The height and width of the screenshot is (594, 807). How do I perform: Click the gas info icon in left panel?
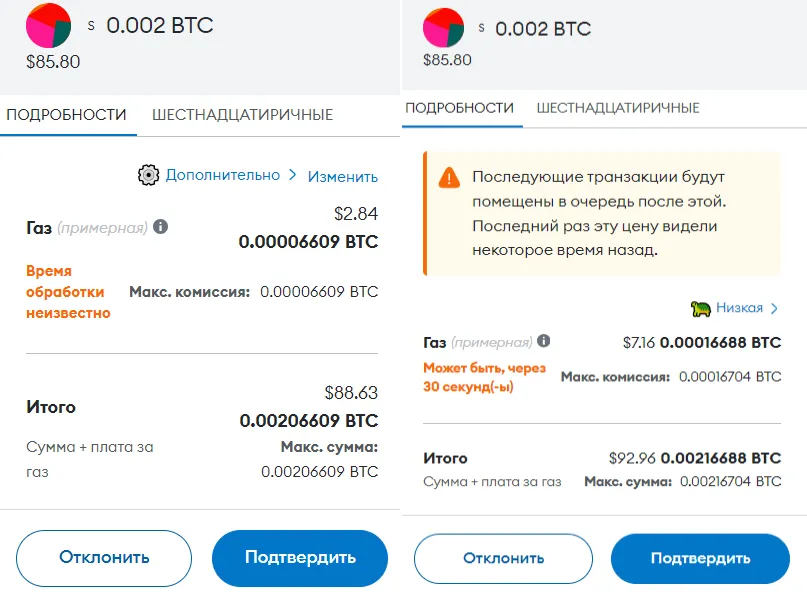click(x=161, y=227)
